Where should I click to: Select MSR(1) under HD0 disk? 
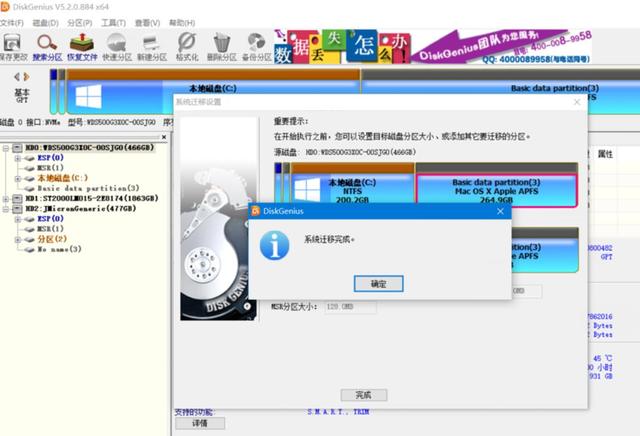click(x=51, y=168)
